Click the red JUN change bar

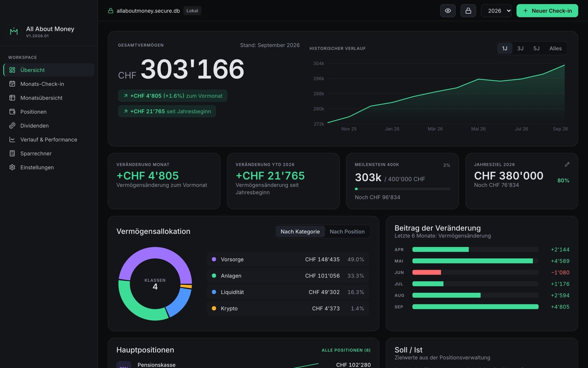(x=426, y=272)
